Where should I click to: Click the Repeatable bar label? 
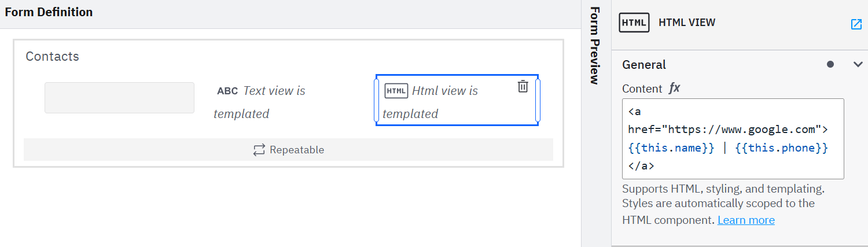(296, 150)
